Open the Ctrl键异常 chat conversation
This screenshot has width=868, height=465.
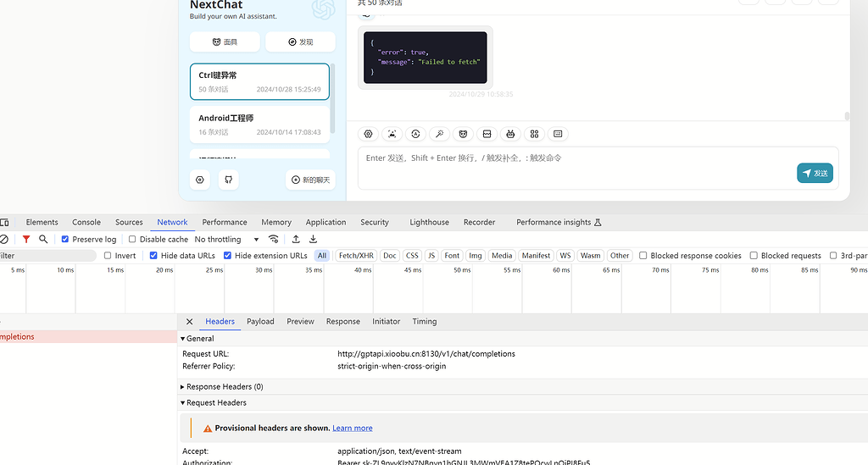(259, 82)
